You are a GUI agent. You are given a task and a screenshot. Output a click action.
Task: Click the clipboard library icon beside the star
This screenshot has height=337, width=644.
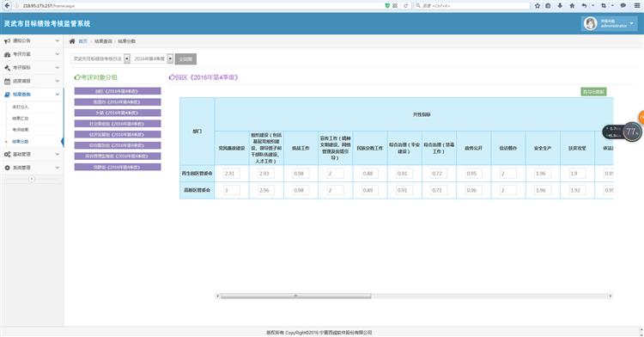coord(548,6)
